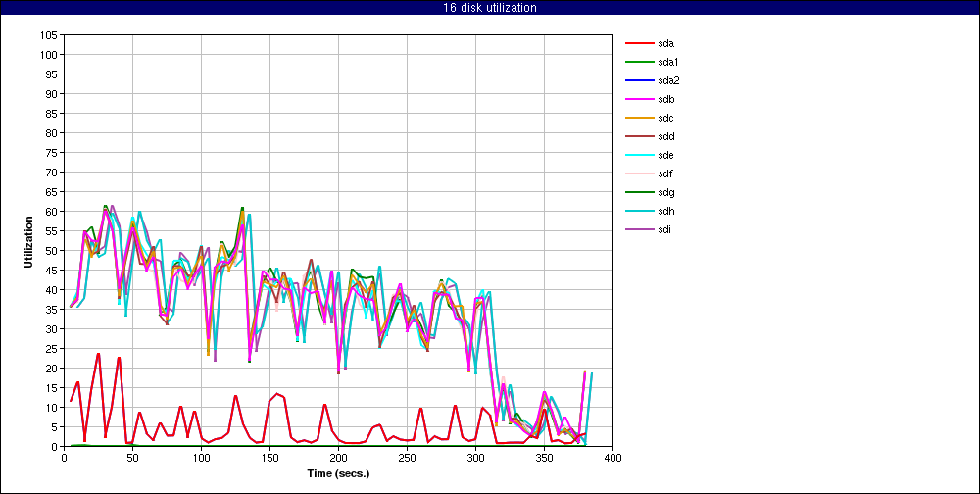Screen dimensions: 980x494
Task: Select the sde legend label
Action: point(666,155)
